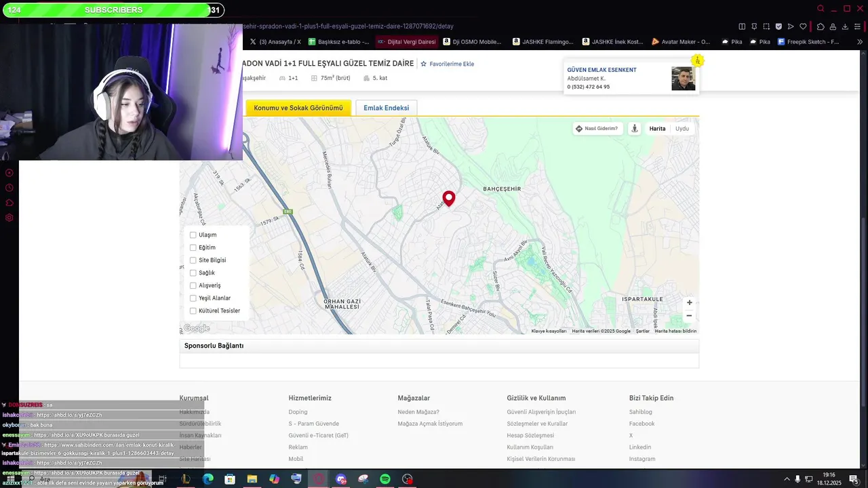Show downloads via the download icon
868x488 pixels.
(845, 26)
